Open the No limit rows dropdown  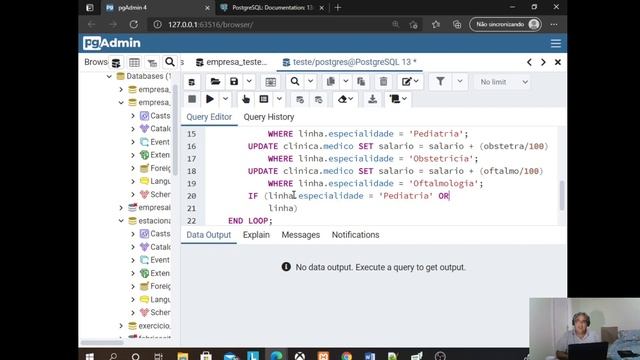[x=504, y=82]
